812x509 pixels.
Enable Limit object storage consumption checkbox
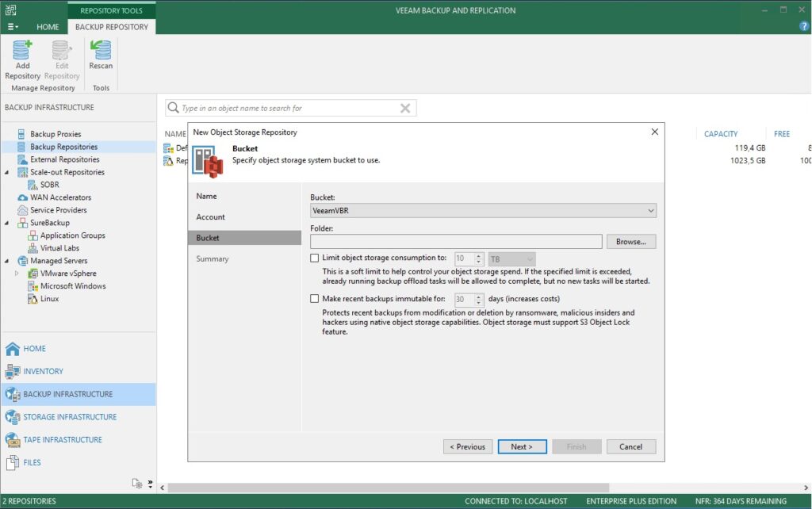coord(314,258)
